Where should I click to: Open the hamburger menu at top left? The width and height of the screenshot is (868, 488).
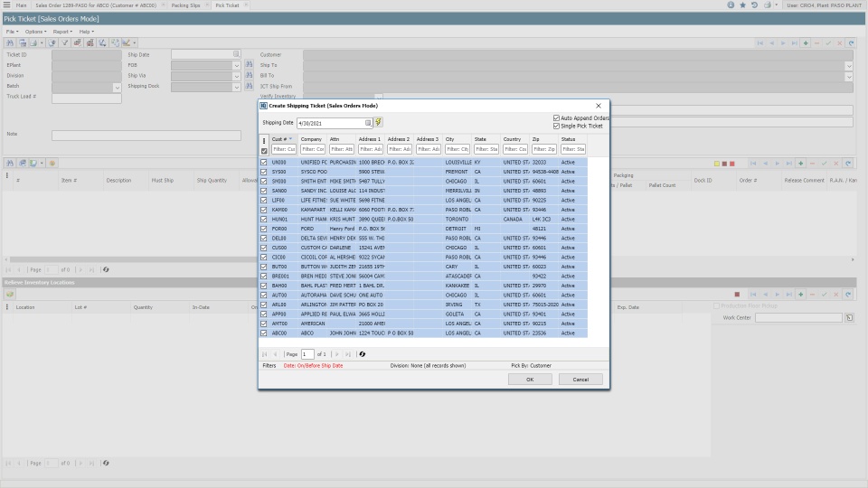(6, 5)
